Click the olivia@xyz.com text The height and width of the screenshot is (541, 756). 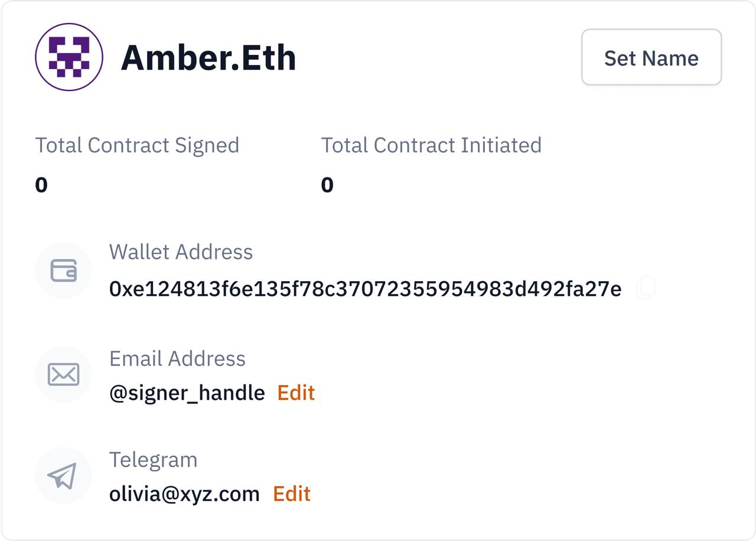(184, 494)
